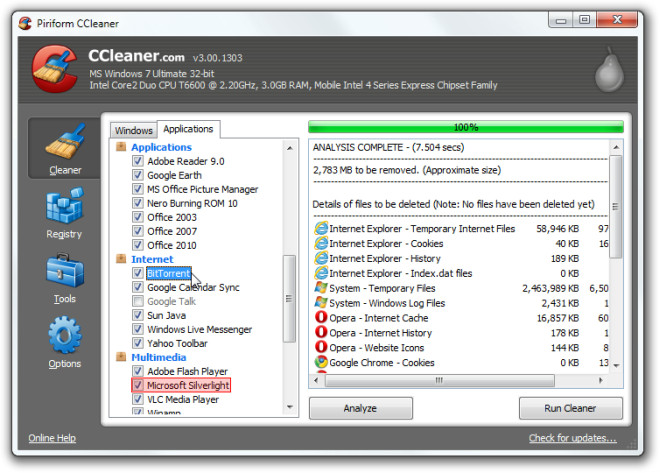Screen dimensions: 660x473
Task: Collapse the Internet category group
Action: pyautogui.click(x=121, y=258)
